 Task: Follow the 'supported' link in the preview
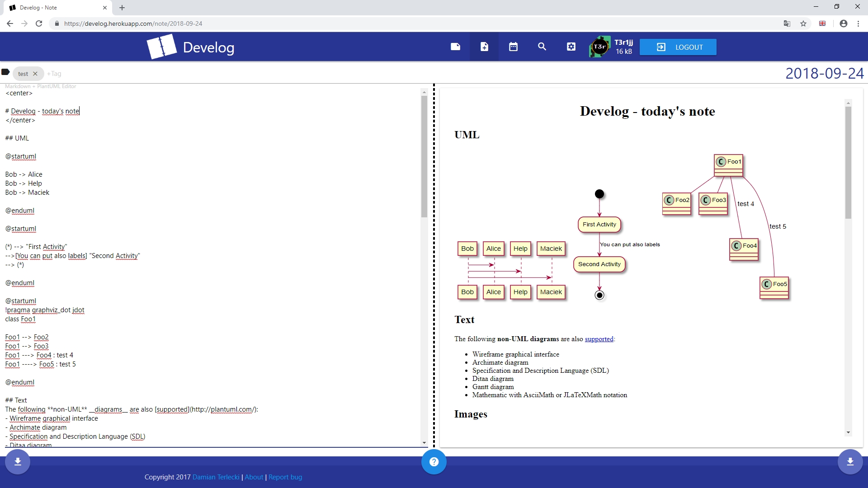tap(599, 339)
